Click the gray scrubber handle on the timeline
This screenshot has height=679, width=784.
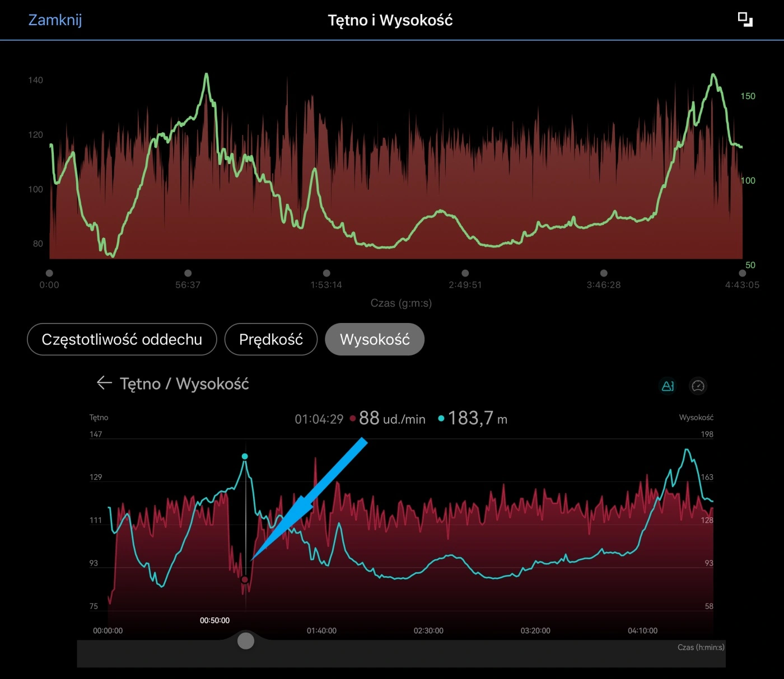tap(246, 640)
